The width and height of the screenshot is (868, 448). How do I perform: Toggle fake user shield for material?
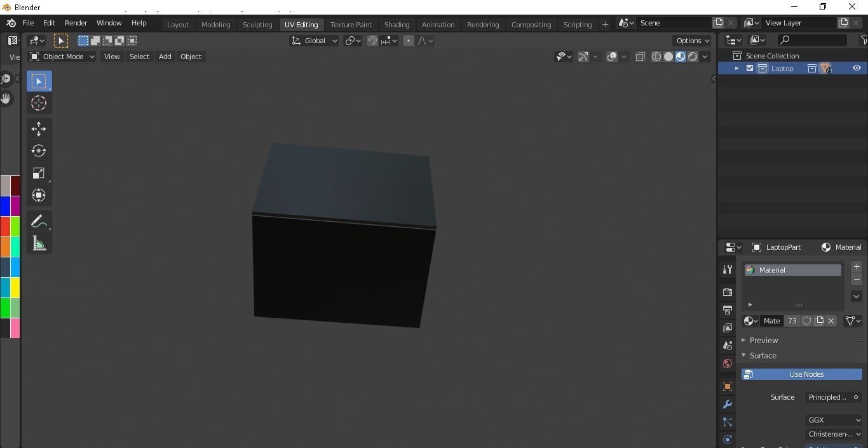(x=806, y=321)
